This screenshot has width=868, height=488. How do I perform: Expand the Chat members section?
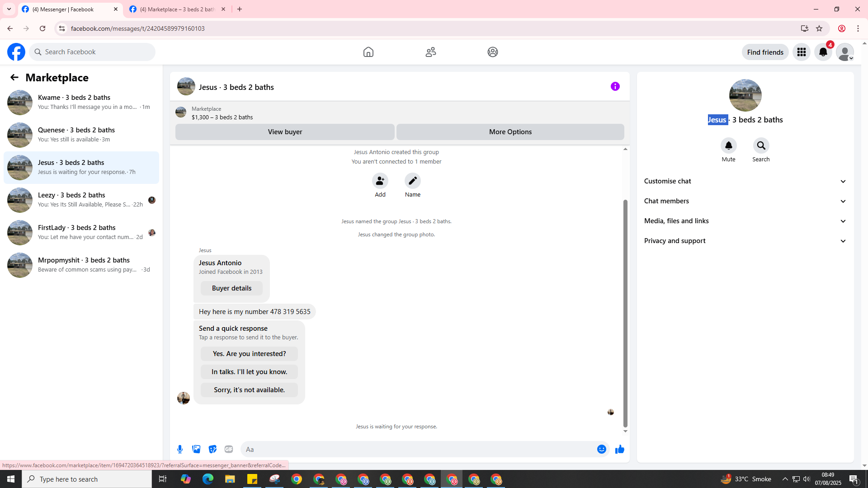point(745,201)
